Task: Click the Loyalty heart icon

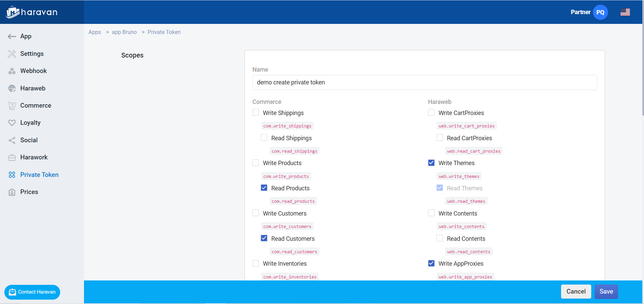Action: coord(12,123)
